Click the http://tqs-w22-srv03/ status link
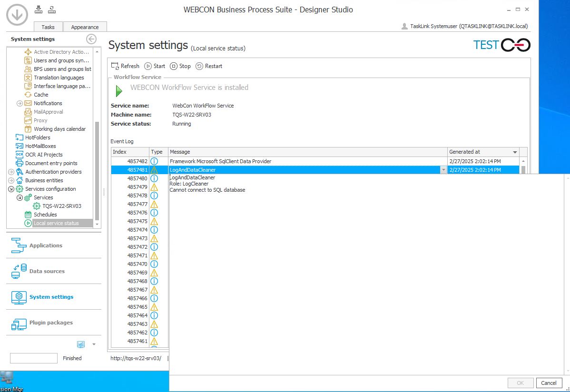 pos(136,358)
